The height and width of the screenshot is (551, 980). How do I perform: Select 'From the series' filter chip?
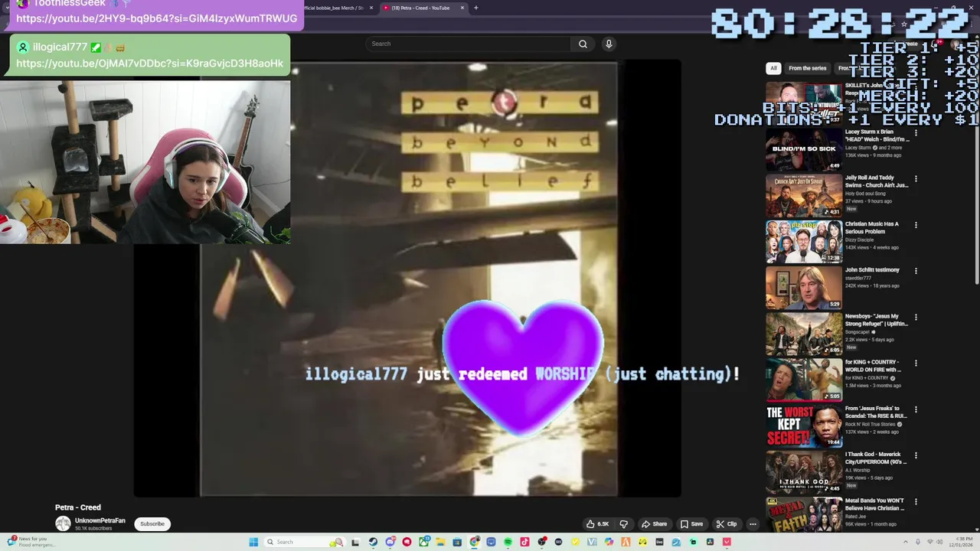click(808, 68)
